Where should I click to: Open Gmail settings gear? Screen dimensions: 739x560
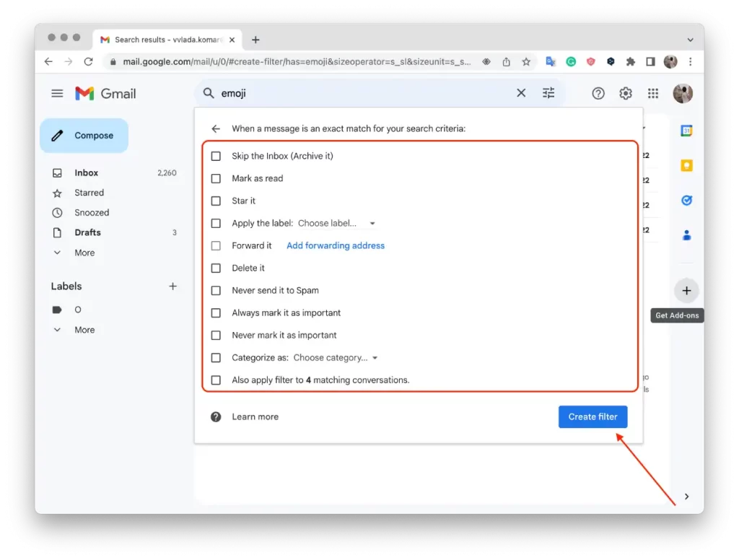pyautogui.click(x=626, y=93)
